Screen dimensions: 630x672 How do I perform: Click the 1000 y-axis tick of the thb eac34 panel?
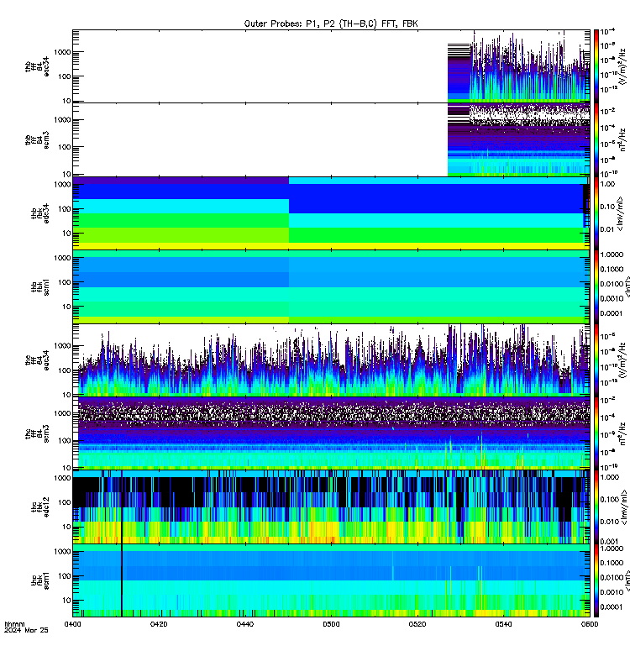62,52
